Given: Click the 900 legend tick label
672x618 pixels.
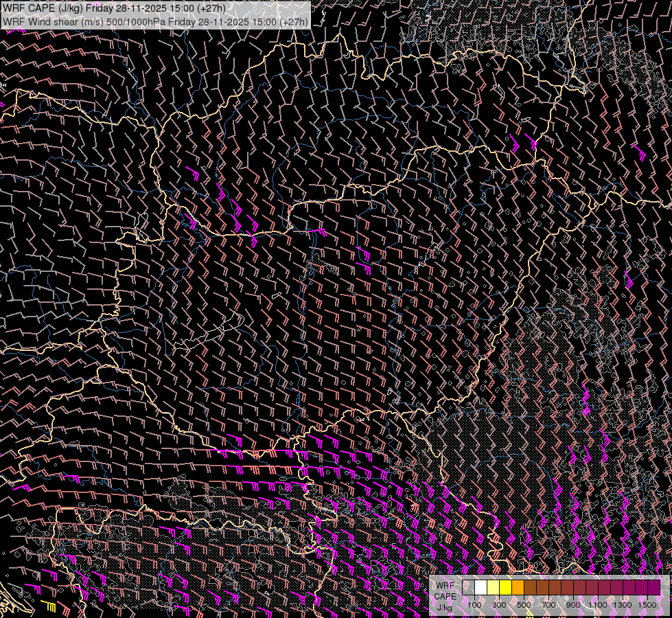Looking at the screenshot, I should click(573, 605).
